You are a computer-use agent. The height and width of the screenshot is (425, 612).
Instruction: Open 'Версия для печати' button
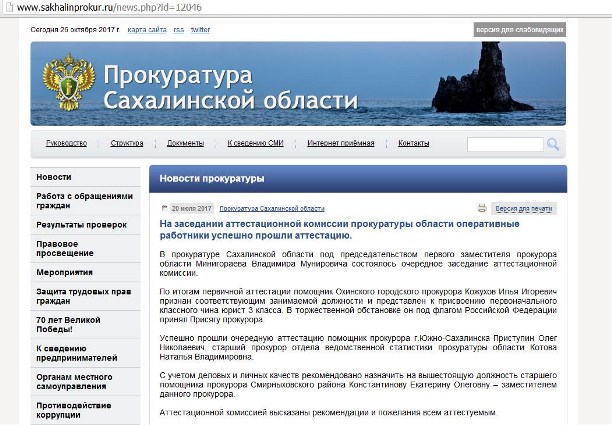pyautogui.click(x=524, y=208)
